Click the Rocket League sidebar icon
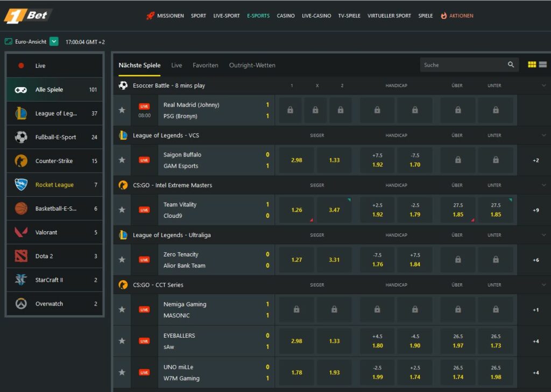This screenshot has width=551, height=392. click(x=21, y=185)
